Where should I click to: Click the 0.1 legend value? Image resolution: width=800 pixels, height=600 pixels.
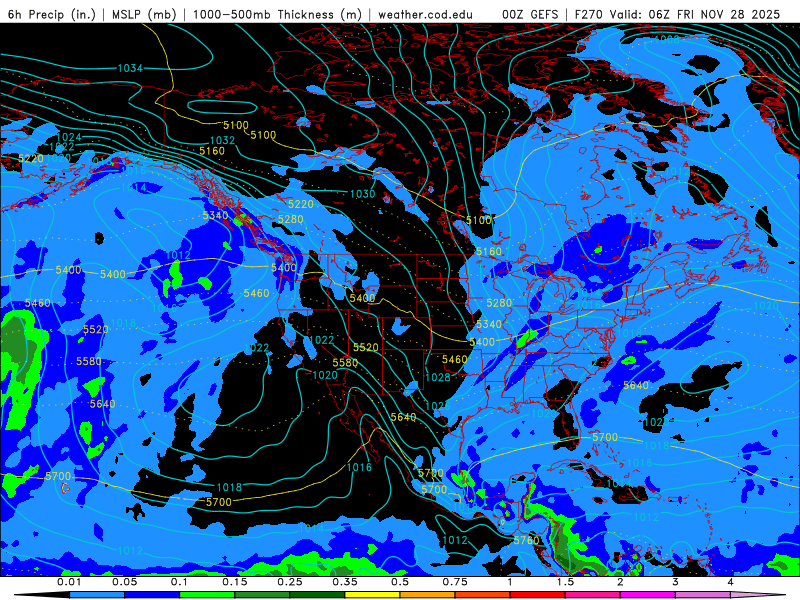coord(179,582)
